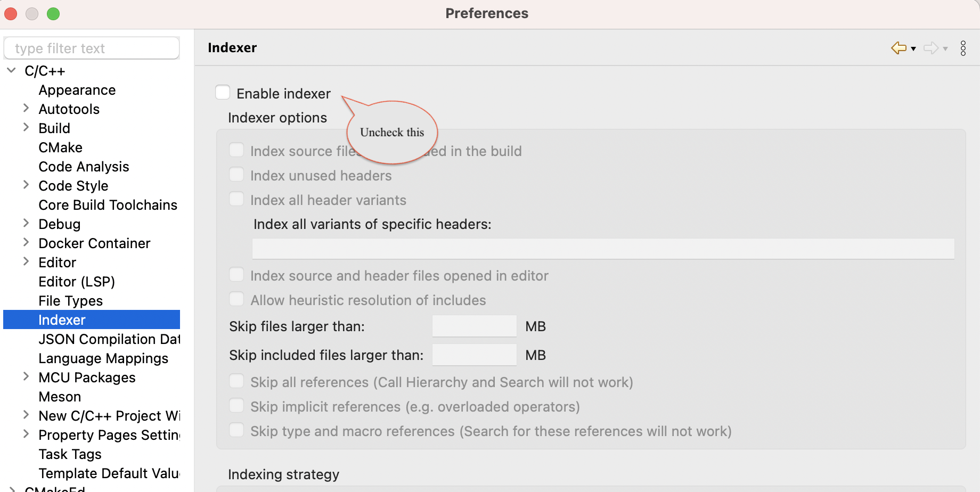Select the Code Analysis preference page

click(x=84, y=166)
